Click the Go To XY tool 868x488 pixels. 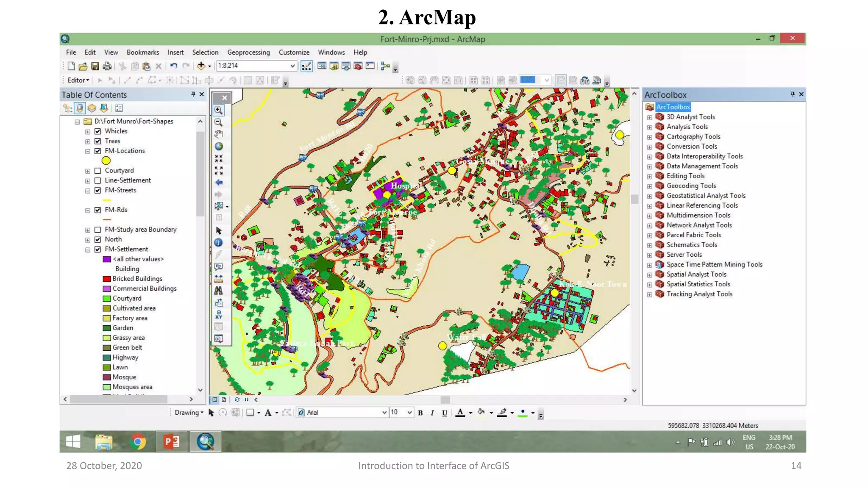(219, 315)
